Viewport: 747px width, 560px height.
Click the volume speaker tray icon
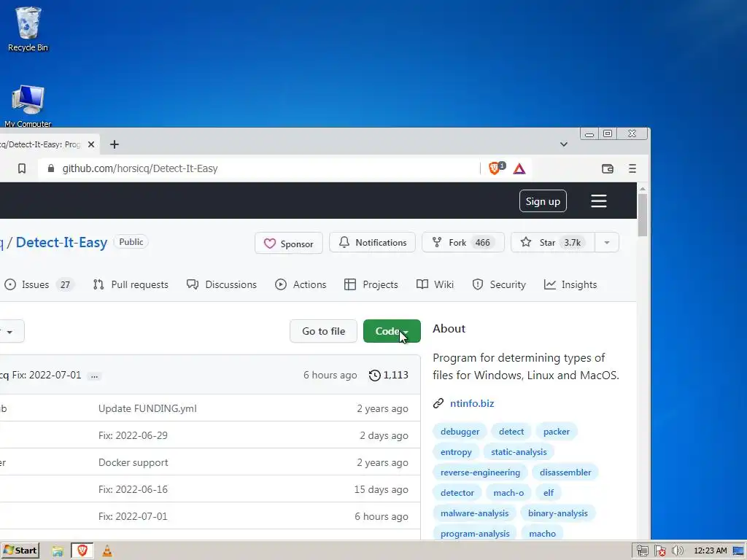678,551
